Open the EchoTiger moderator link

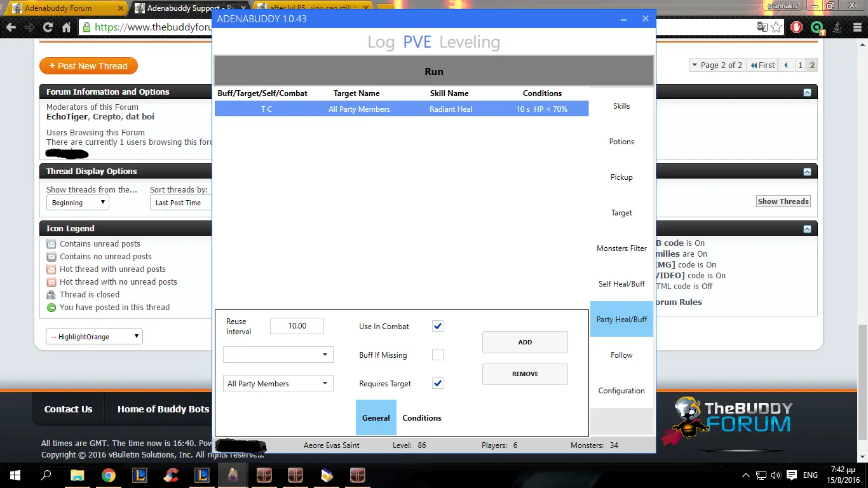67,117
